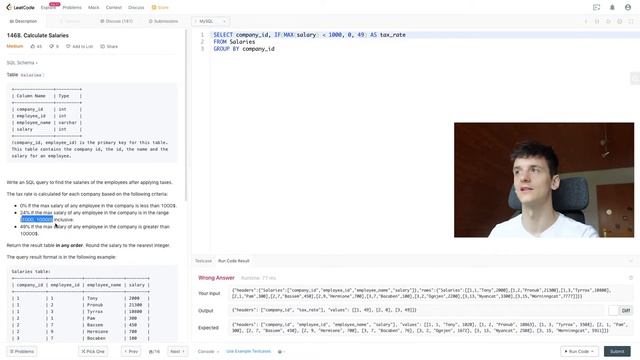Click Use Example Testcases link
Image resolution: width=640 pixels, height=360 pixels.
[249, 351]
